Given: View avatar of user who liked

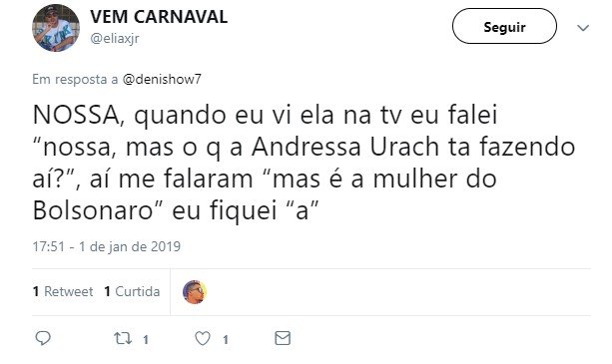Looking at the screenshot, I should (x=195, y=292).
